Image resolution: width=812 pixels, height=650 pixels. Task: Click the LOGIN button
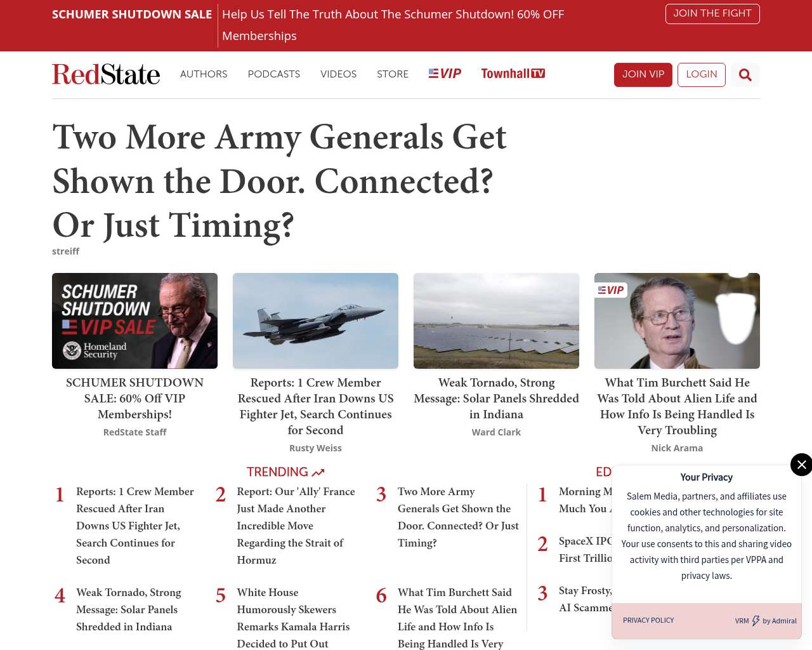tap(702, 75)
